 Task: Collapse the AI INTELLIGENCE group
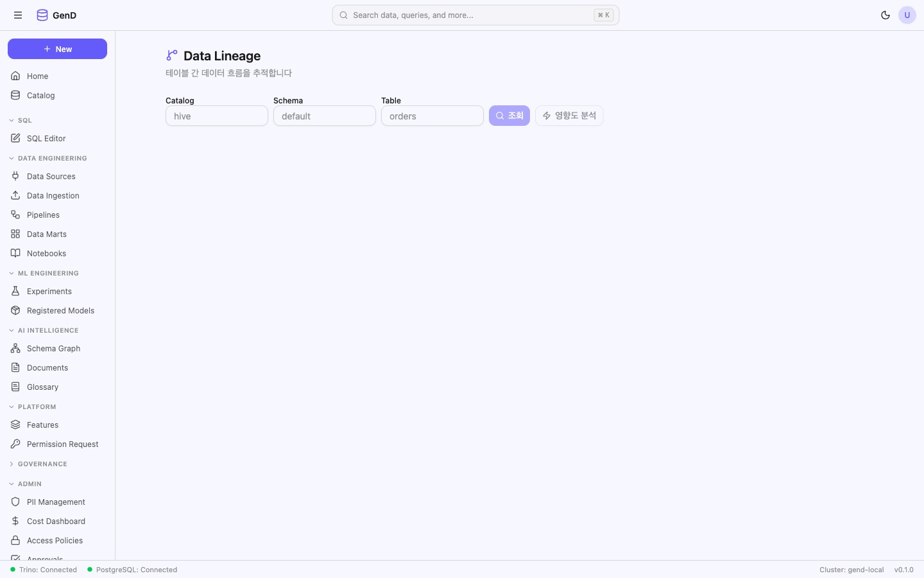44,330
